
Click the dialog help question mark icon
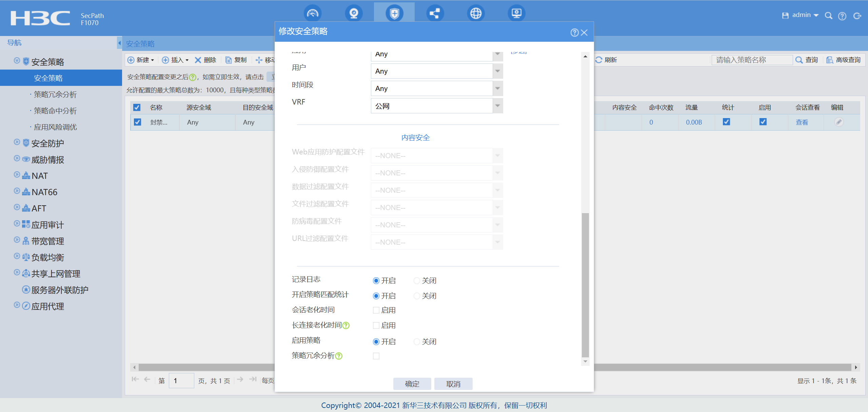(574, 33)
